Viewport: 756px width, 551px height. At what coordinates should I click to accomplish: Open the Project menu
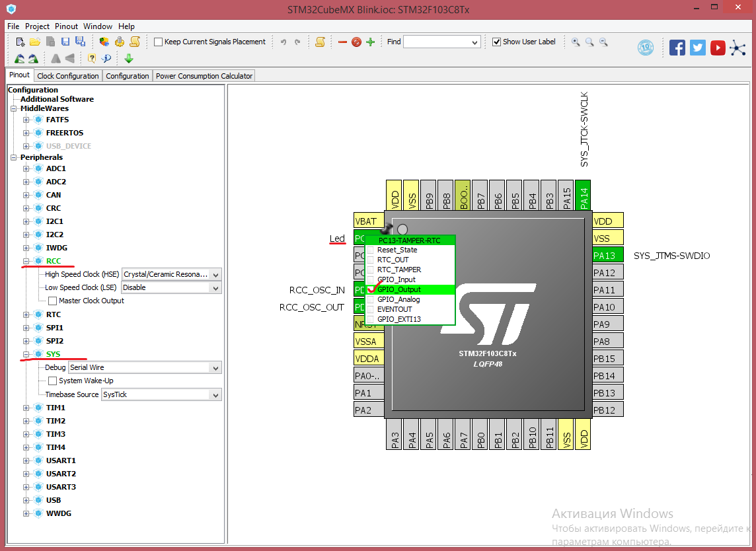tap(37, 26)
